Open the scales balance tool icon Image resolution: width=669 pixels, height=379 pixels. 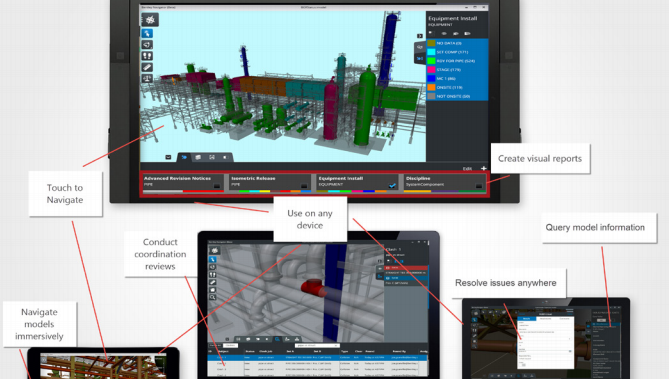[x=147, y=78]
